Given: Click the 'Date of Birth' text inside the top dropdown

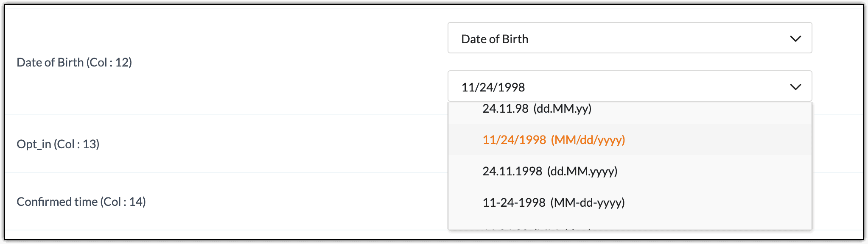Looking at the screenshot, I should pyautogui.click(x=495, y=39).
